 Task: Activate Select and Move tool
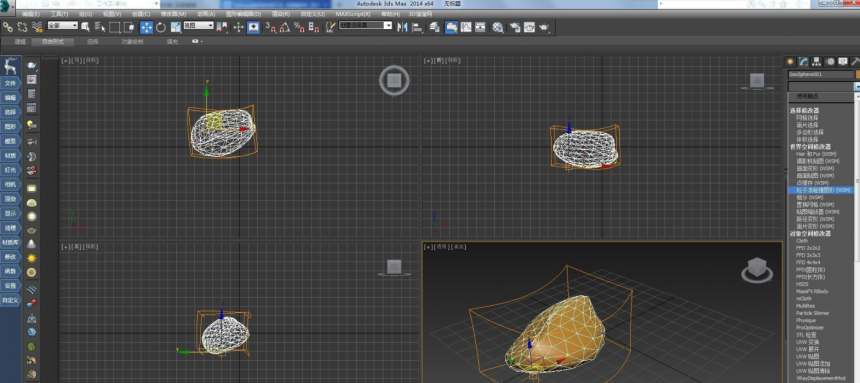(x=146, y=27)
